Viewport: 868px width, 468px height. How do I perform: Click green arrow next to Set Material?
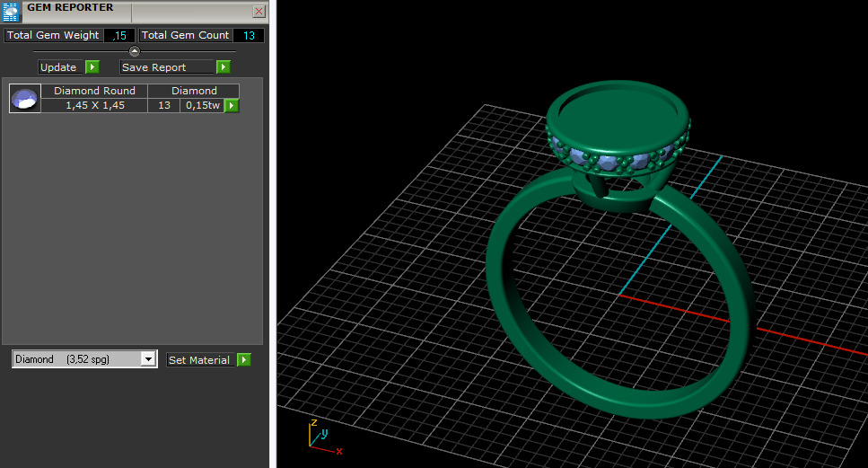pyautogui.click(x=243, y=360)
